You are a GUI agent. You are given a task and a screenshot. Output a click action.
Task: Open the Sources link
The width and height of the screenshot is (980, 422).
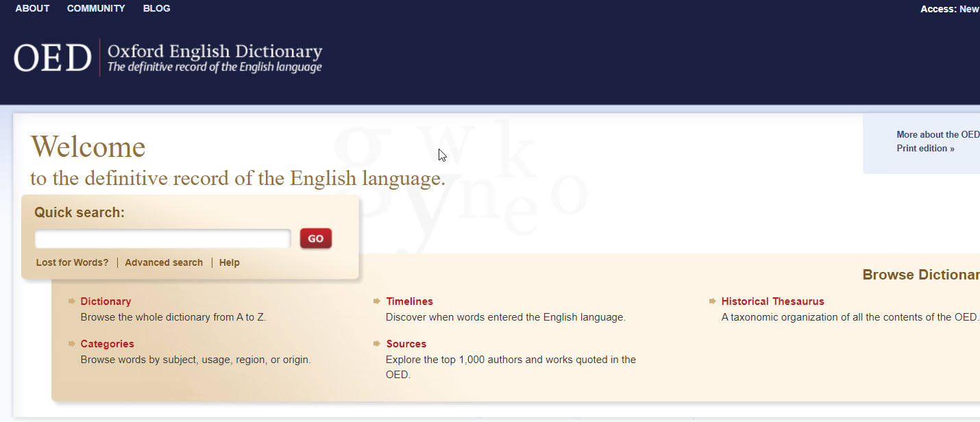(406, 344)
